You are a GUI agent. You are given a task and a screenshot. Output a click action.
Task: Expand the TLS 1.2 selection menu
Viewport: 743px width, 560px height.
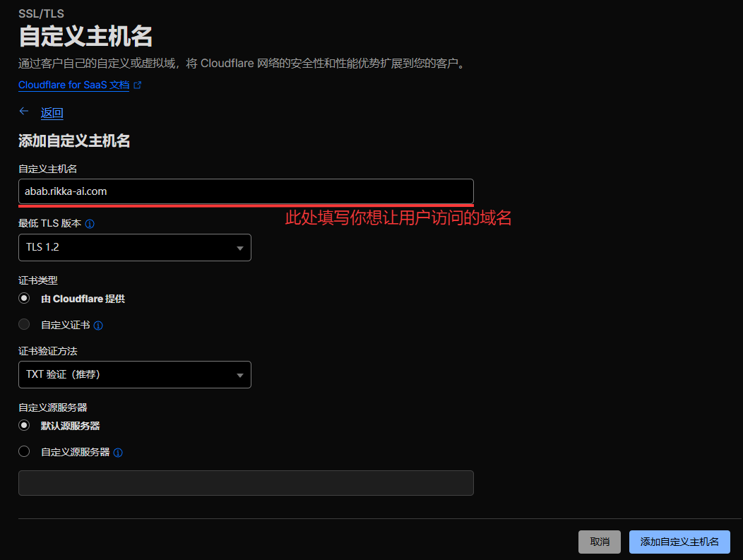(134, 247)
